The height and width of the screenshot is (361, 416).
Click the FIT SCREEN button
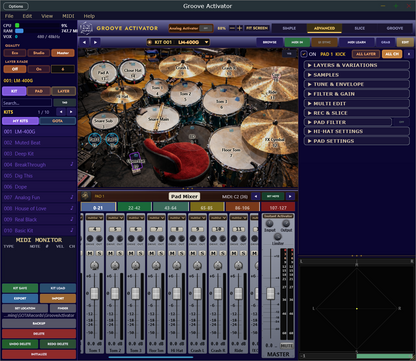click(257, 28)
